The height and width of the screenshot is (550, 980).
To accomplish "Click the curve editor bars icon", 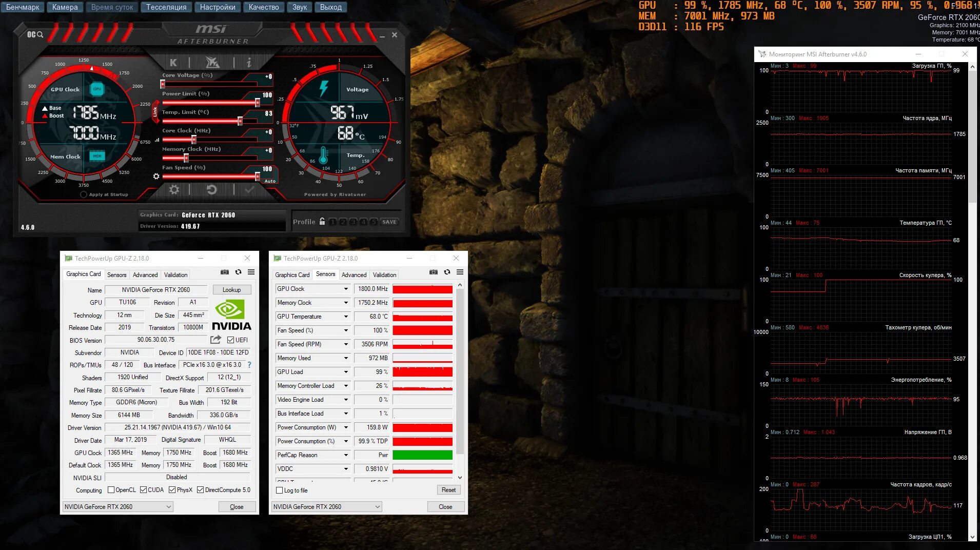I will point(157,140).
